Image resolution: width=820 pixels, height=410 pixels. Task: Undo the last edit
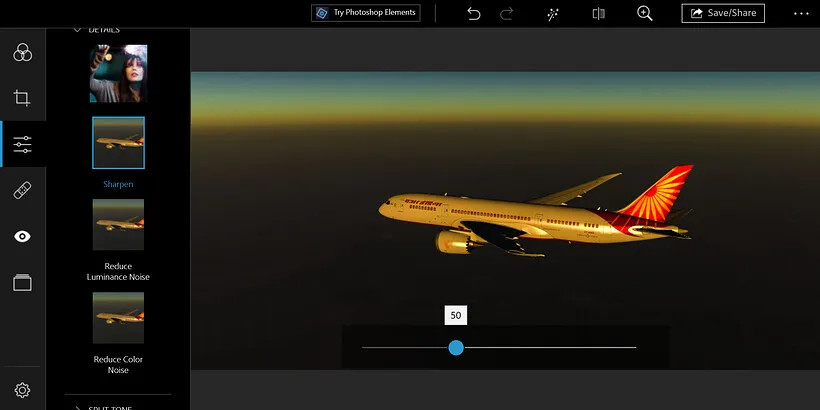tap(474, 14)
